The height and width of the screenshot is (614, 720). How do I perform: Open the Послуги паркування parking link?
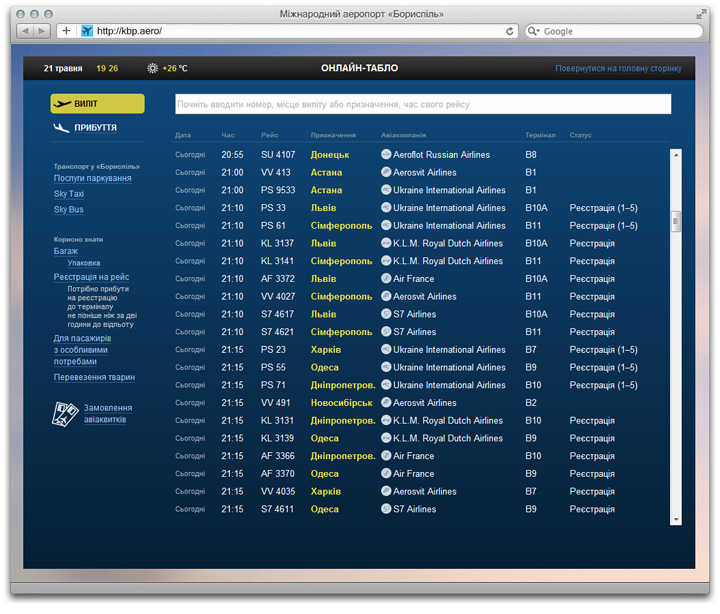tap(92, 178)
